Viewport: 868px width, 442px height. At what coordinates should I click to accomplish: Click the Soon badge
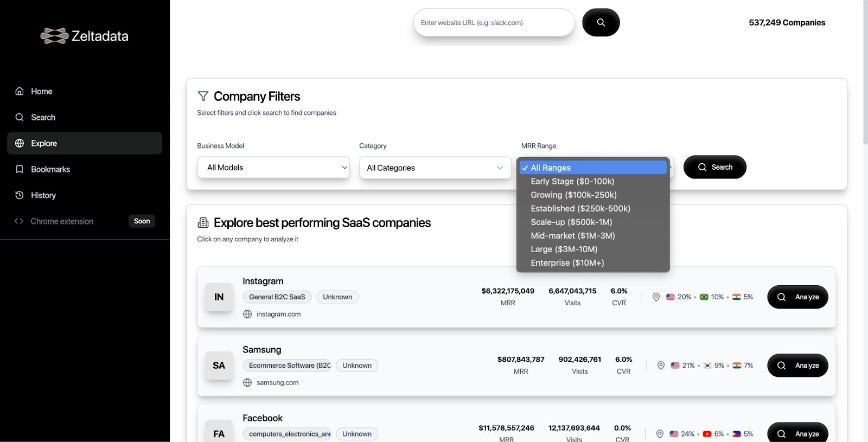tap(142, 221)
